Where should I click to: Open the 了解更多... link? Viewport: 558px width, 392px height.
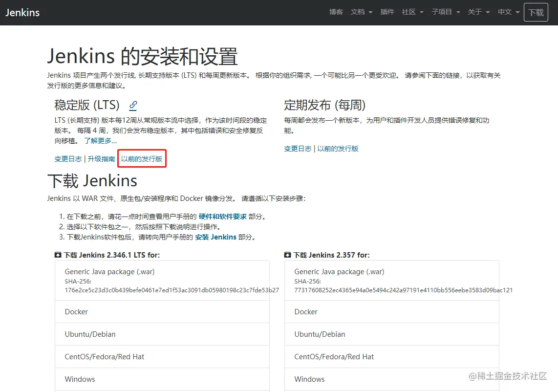pyautogui.click(x=100, y=141)
